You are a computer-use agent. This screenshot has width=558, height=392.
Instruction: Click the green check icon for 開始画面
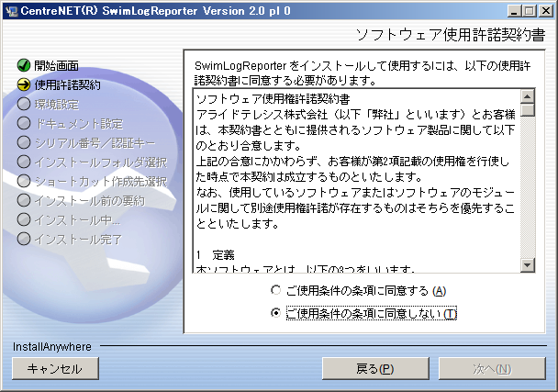24,65
